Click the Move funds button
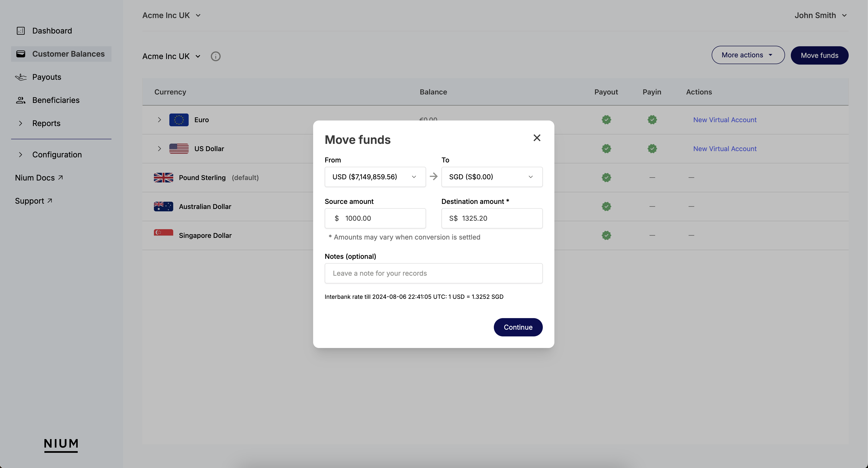This screenshot has width=868, height=468. (x=820, y=55)
